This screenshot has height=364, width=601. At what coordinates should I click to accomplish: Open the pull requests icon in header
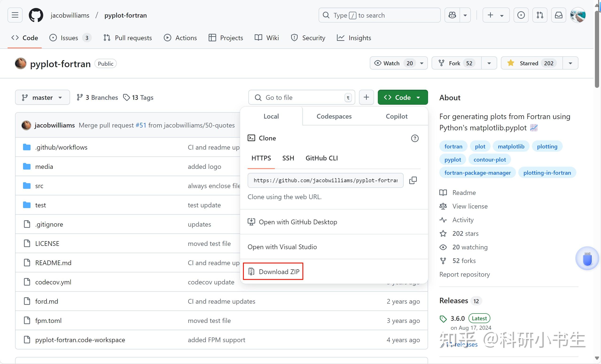pos(540,15)
